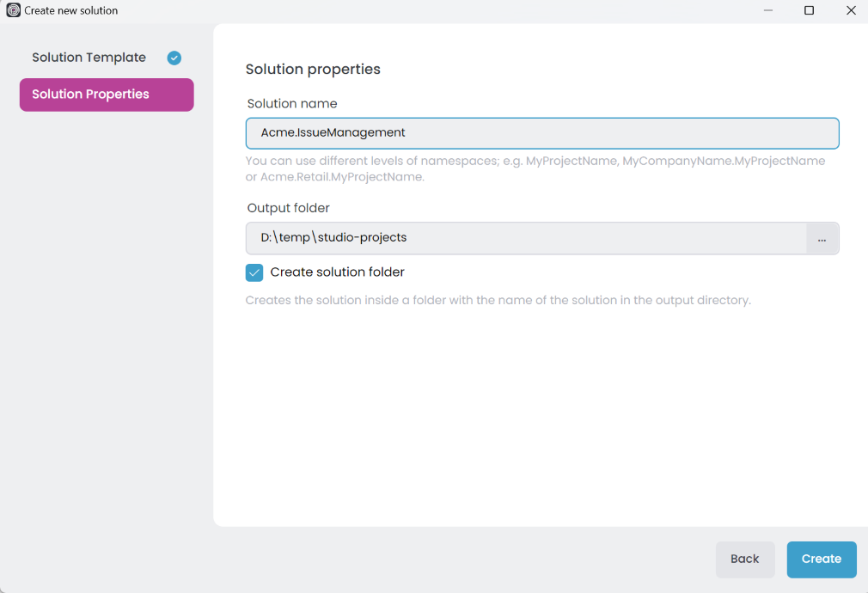This screenshot has width=868, height=593.
Task: Click the Solution properties heading
Action: (x=313, y=69)
